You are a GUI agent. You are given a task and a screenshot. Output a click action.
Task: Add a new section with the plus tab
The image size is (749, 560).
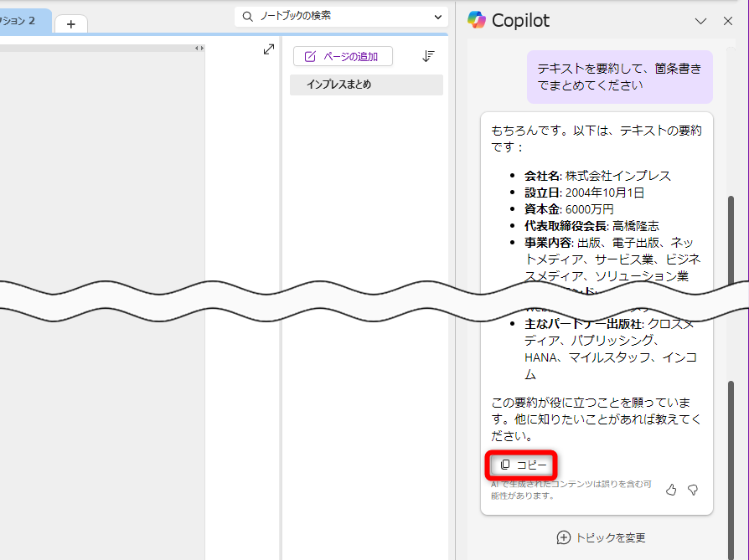tap(71, 24)
